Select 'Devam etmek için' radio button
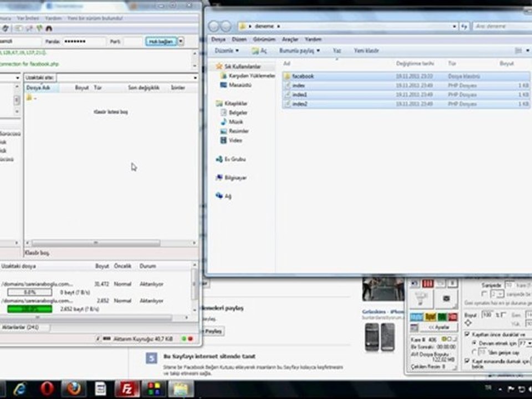Screen dimensions: 532x399 (x=474, y=343)
